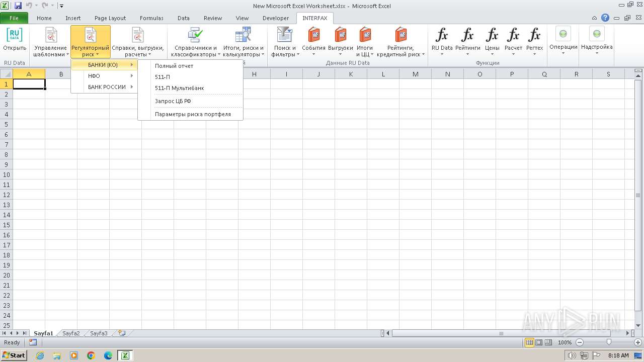Expand БАНК РОССИИ submenu
Viewport: 644px width, 362px height.
point(104,87)
